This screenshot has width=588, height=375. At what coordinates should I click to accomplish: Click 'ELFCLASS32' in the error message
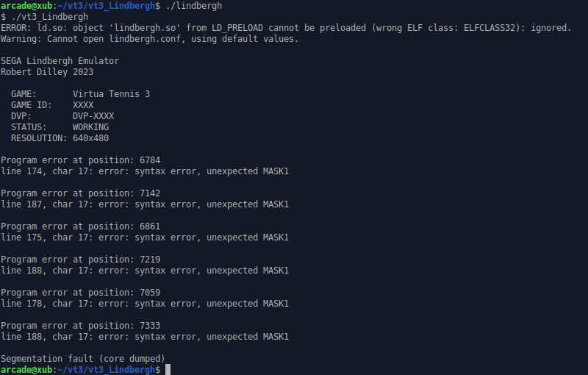490,28
